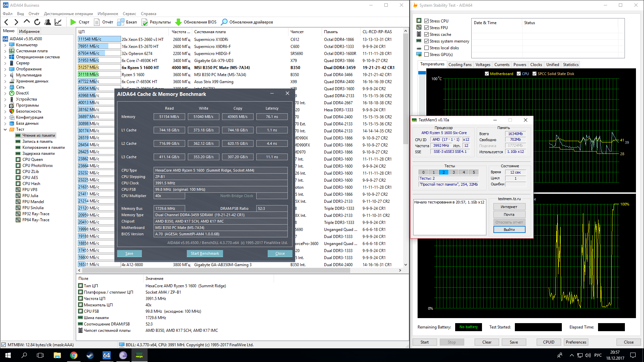Expand the Компьютер tree node
Image resolution: width=644 pixels, height=362 pixels.
5,45
